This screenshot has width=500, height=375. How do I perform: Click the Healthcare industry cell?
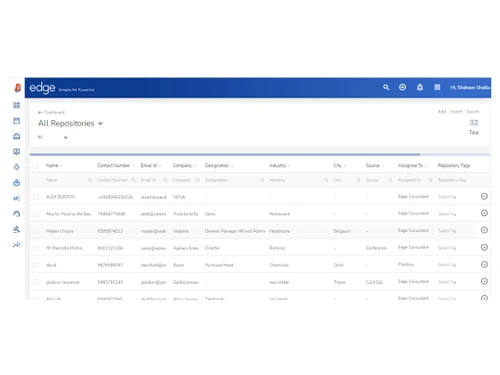pyautogui.click(x=279, y=231)
